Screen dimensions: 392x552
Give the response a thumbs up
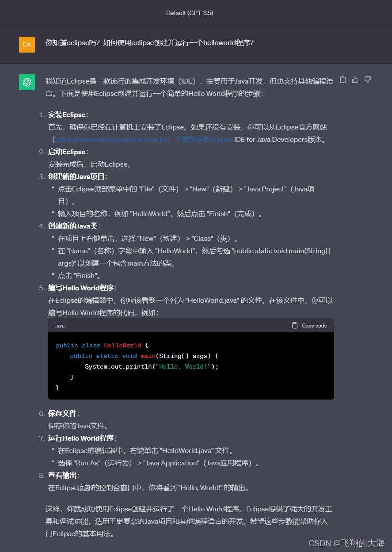[x=355, y=80]
